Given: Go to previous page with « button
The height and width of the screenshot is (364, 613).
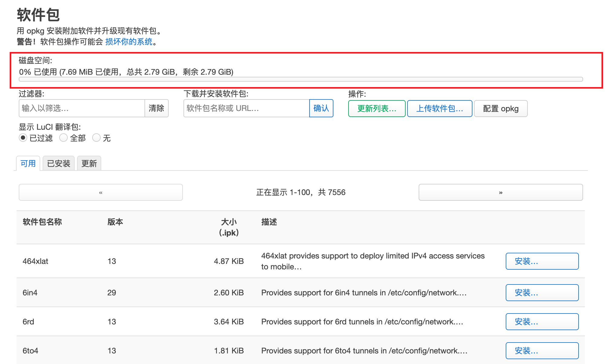Looking at the screenshot, I should (x=101, y=192).
